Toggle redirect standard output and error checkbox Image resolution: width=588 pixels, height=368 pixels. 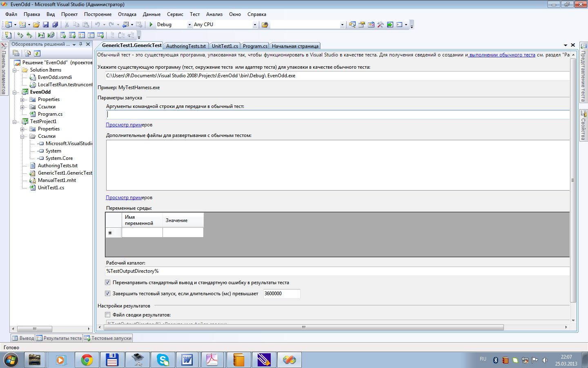pos(108,283)
